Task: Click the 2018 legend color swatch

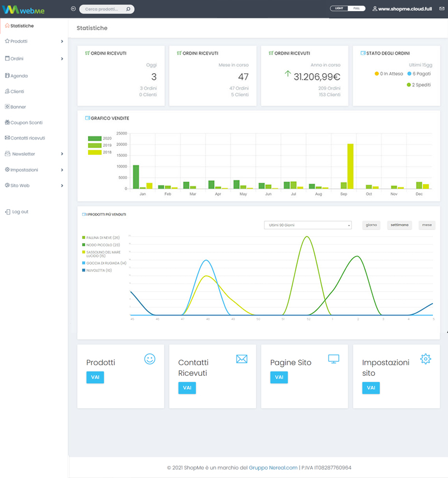Action: [x=94, y=152]
